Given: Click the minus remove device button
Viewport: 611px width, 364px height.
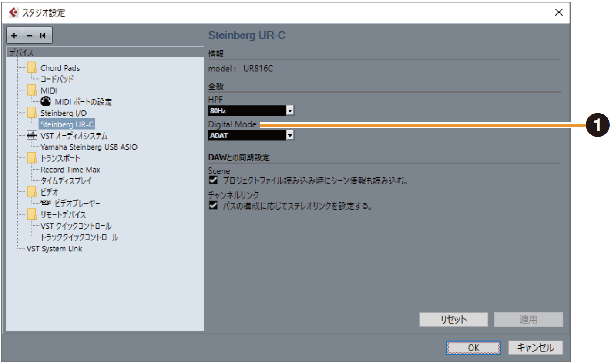Looking at the screenshot, I should coord(28,36).
